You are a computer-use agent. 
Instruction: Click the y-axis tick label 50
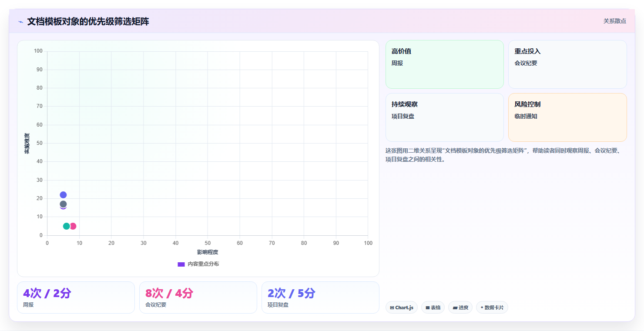pos(40,143)
